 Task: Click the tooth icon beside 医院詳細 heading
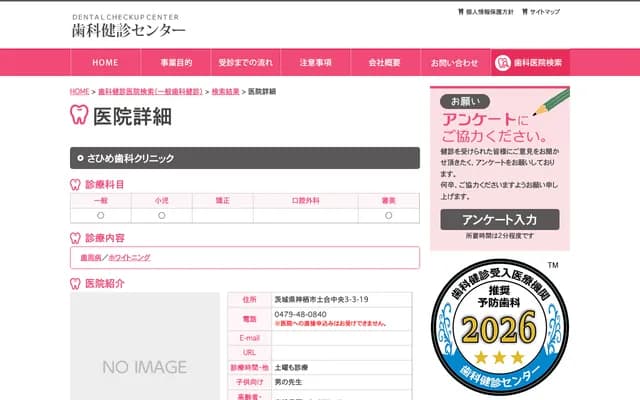pos(79,114)
